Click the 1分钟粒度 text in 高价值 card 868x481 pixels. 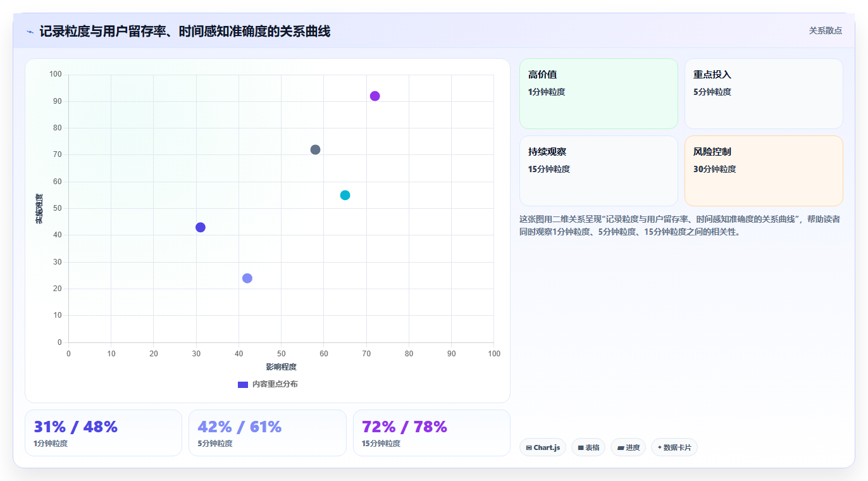pos(547,92)
